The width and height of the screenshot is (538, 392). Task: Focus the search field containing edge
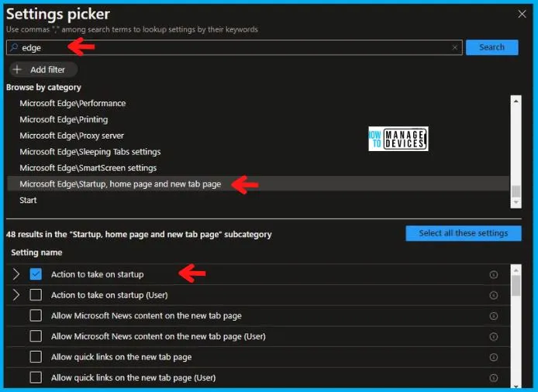click(234, 48)
